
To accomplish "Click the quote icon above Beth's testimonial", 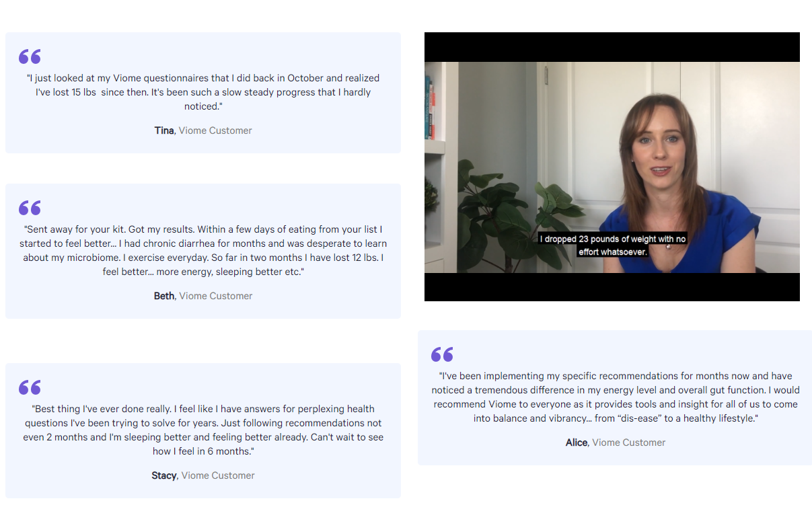I will coord(30,208).
